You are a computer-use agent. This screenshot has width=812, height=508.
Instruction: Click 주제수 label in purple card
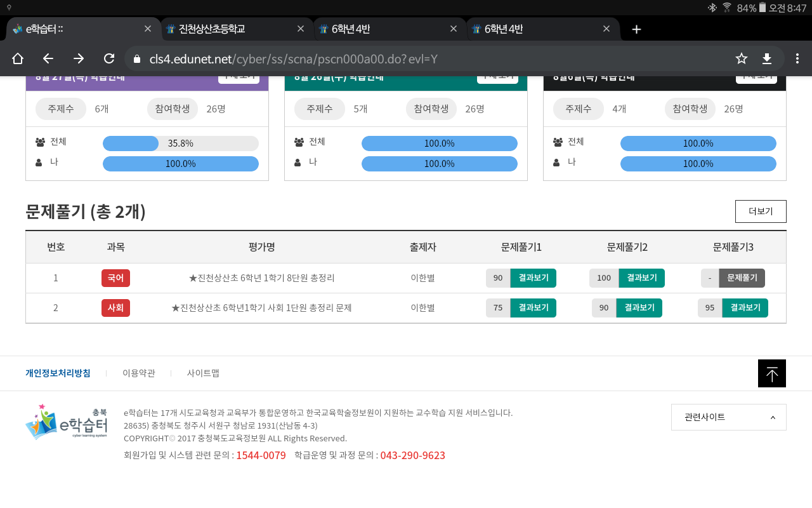pos(61,109)
